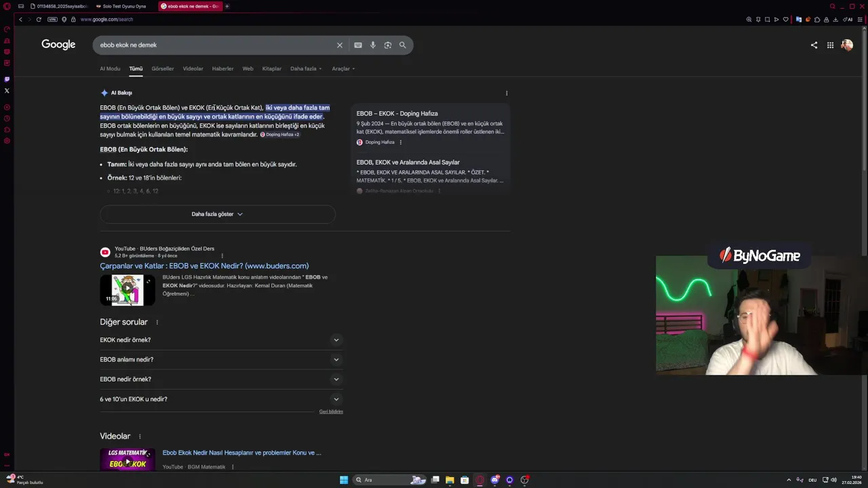Clear the Google search box with the X
Screen dimensions: 868x488
pos(340,45)
